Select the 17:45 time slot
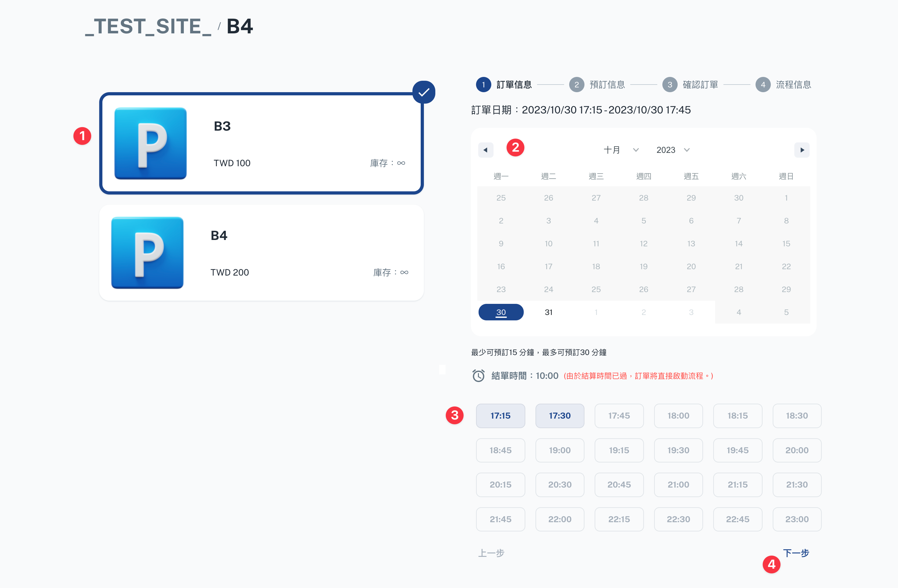 [x=619, y=416]
